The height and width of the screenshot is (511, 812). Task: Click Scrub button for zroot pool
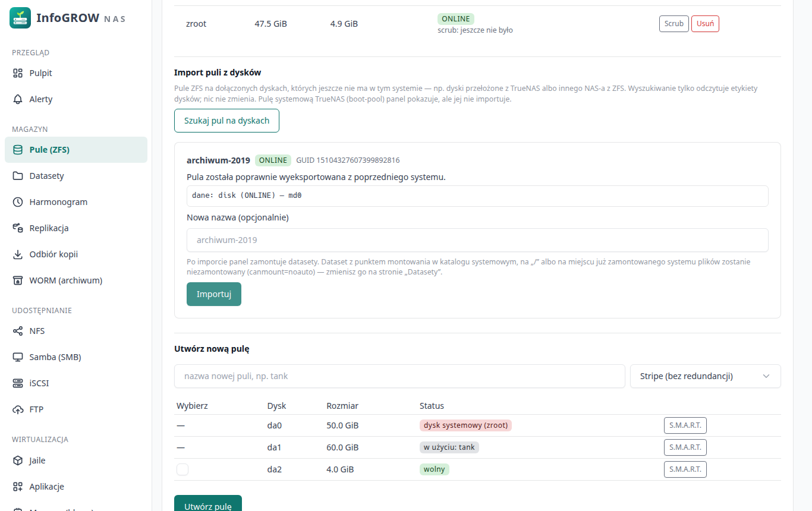(x=673, y=24)
